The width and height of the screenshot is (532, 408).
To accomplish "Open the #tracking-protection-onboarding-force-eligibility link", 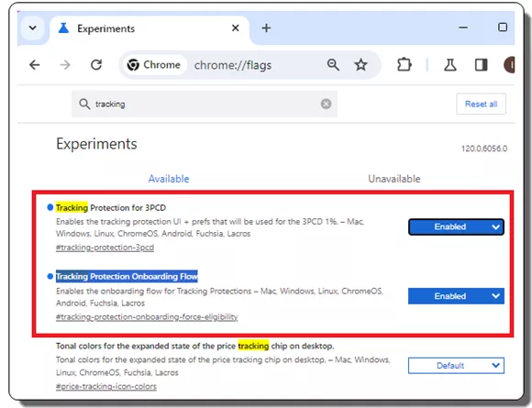I will point(147,317).
